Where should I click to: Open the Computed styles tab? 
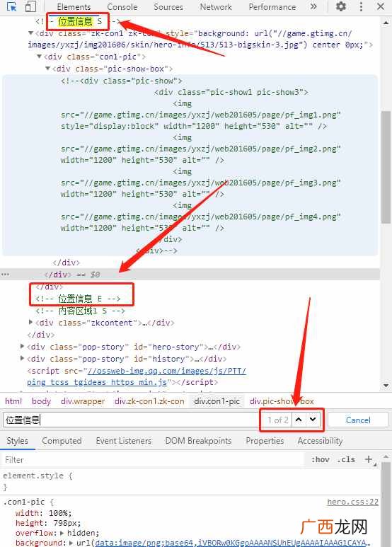62,441
